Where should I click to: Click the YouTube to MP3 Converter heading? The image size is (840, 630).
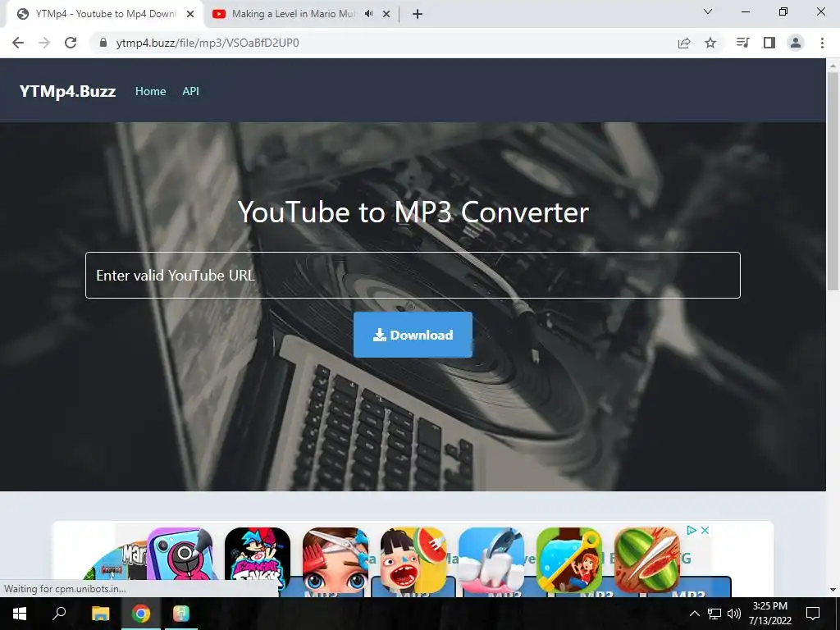coord(413,212)
